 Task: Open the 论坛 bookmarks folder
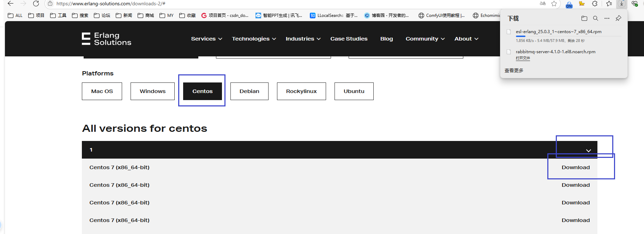coord(102,16)
